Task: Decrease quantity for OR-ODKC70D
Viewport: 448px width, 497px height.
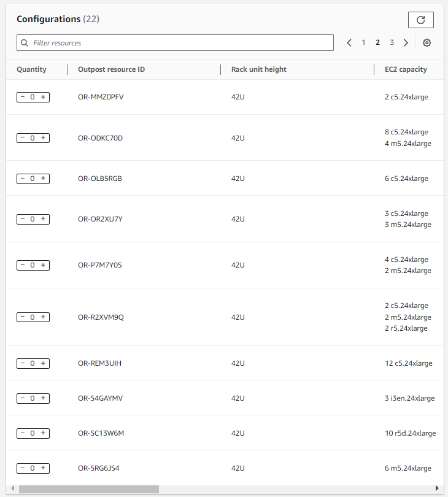Action: [23, 138]
